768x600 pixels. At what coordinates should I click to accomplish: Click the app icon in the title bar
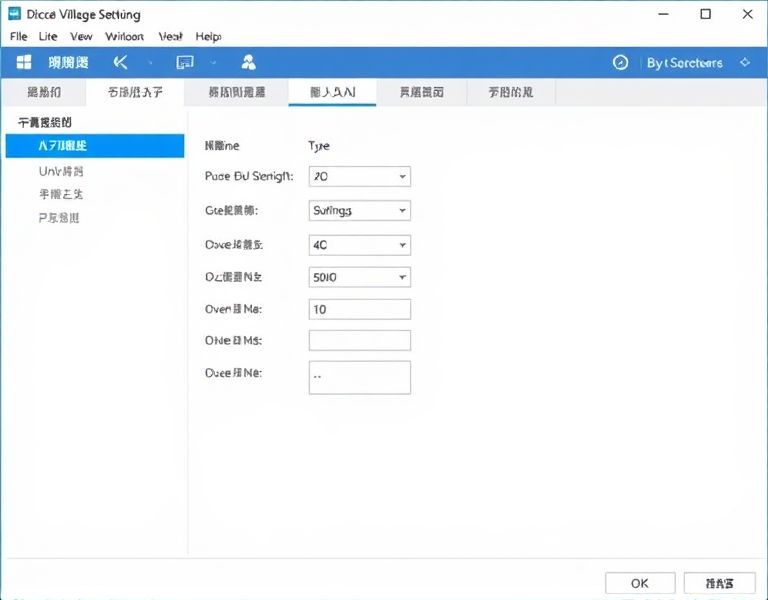[x=15, y=14]
